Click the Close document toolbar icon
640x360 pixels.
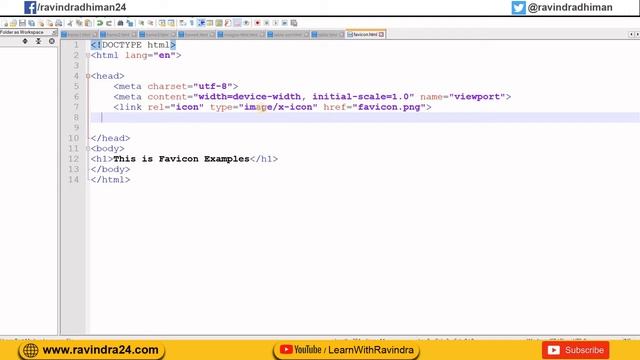[40, 23]
